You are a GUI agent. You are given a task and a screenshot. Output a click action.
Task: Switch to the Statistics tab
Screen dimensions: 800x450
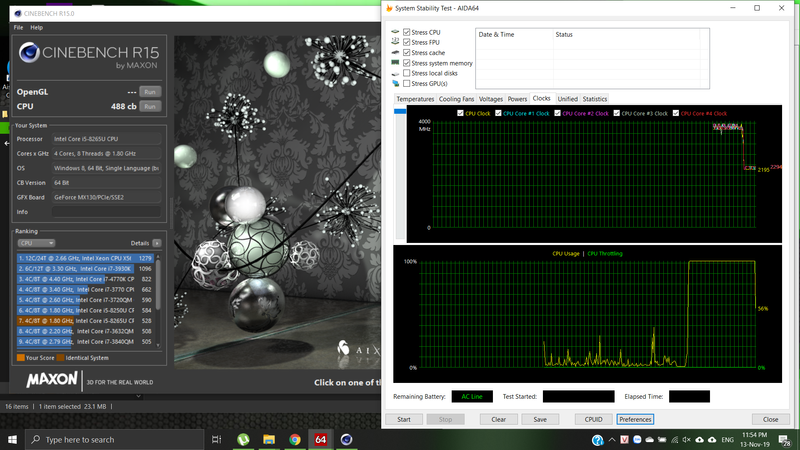[595, 99]
